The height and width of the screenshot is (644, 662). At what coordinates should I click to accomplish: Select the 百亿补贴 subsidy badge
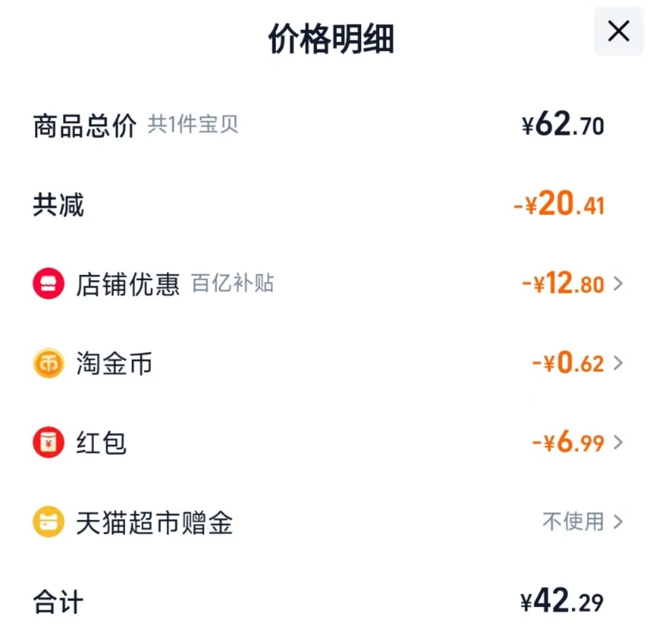click(x=233, y=283)
